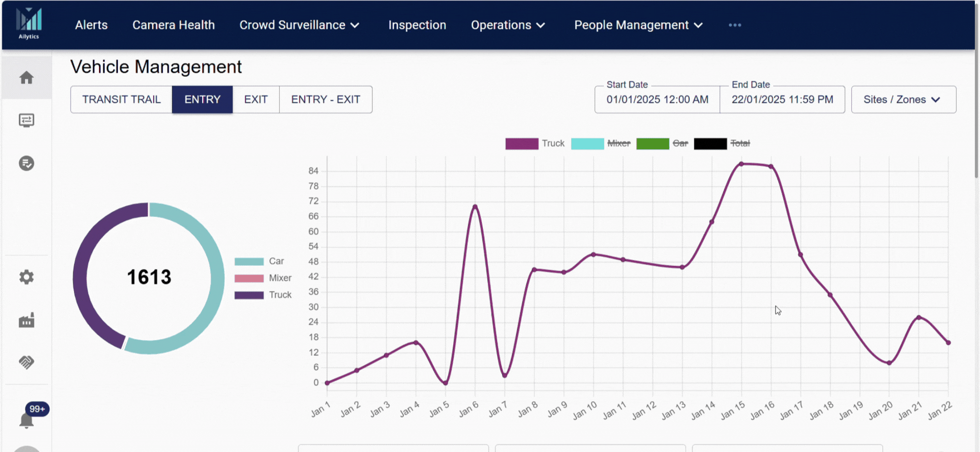
Task: Expand the Operations dropdown menu
Action: click(508, 25)
